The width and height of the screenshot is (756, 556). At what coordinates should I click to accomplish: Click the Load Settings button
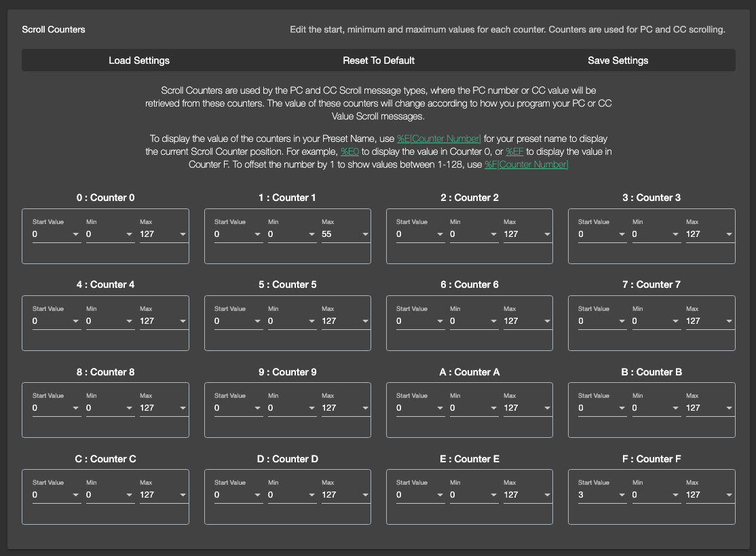tap(139, 60)
